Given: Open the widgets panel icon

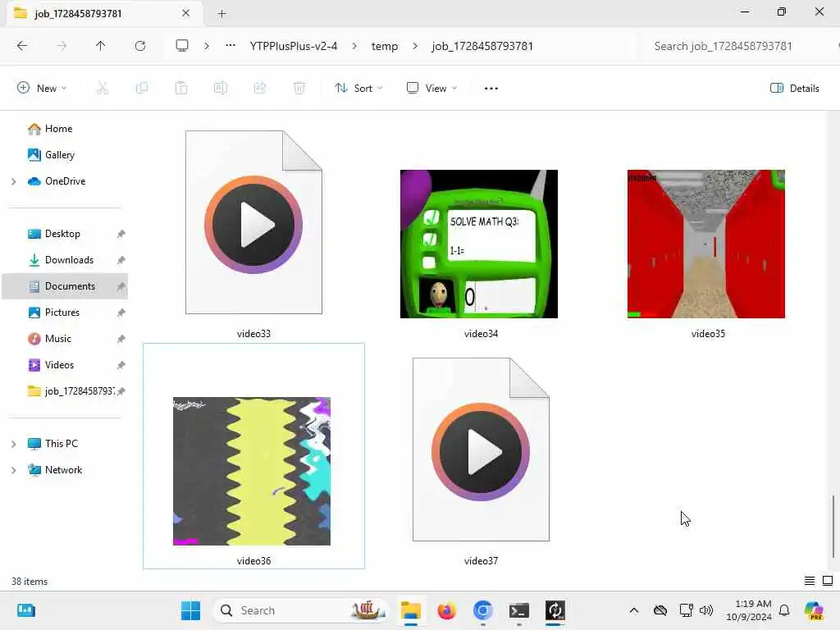Looking at the screenshot, I should pos(26,610).
